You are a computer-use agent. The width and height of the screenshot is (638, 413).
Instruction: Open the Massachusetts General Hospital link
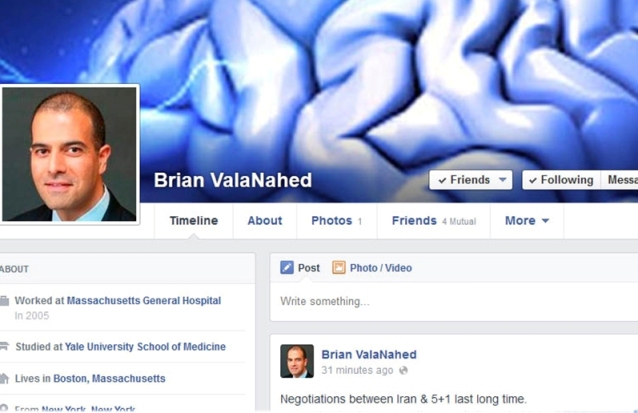click(144, 301)
